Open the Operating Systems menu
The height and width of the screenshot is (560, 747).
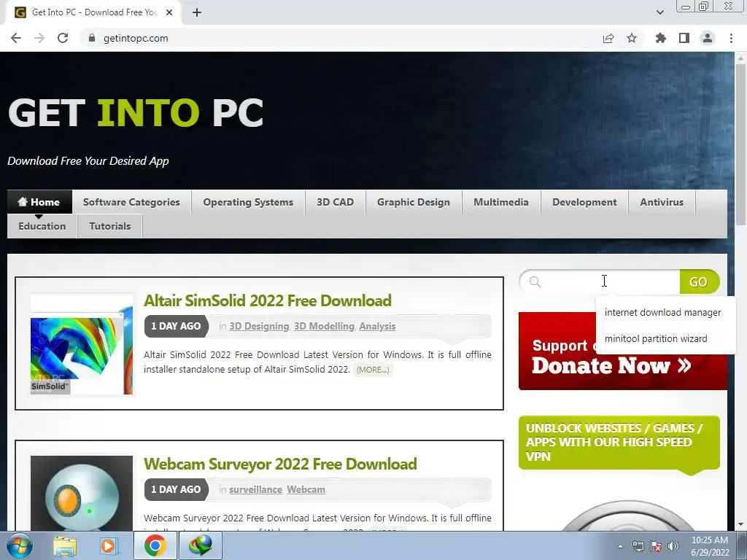point(248,202)
